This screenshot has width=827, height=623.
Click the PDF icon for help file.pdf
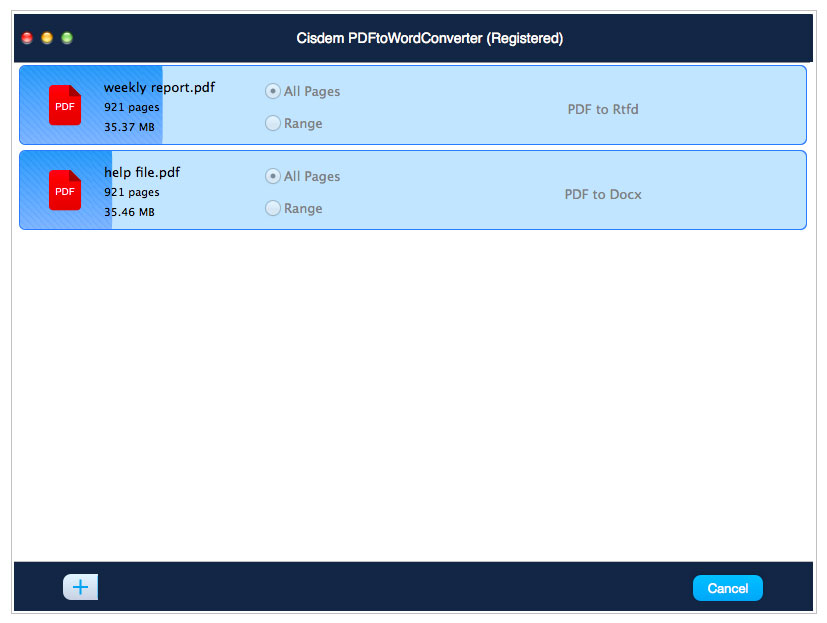[x=65, y=190]
